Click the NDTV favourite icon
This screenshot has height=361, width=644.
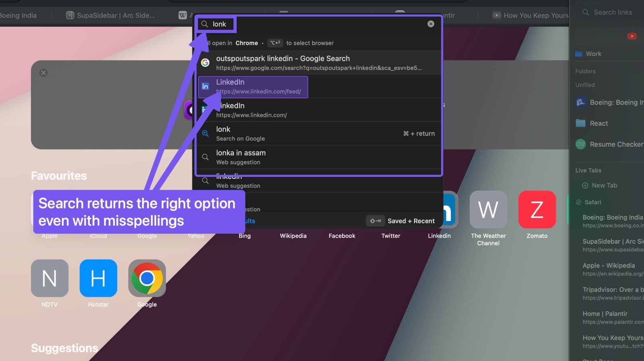(x=50, y=278)
